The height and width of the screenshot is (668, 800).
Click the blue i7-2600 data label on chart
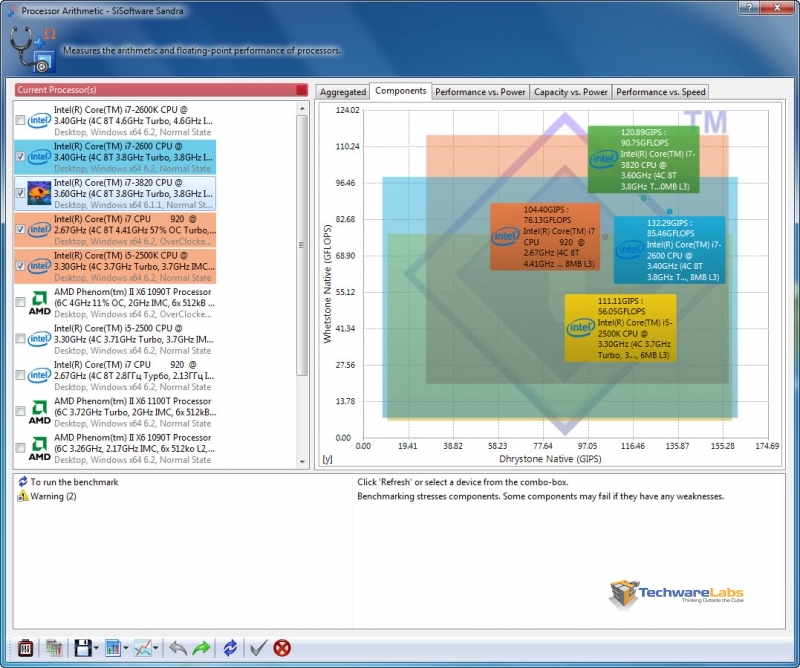[669, 250]
